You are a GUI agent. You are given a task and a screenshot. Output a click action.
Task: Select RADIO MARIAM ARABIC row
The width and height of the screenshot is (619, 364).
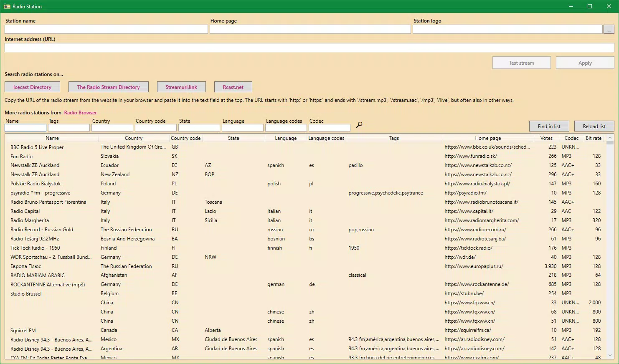tap(305, 275)
